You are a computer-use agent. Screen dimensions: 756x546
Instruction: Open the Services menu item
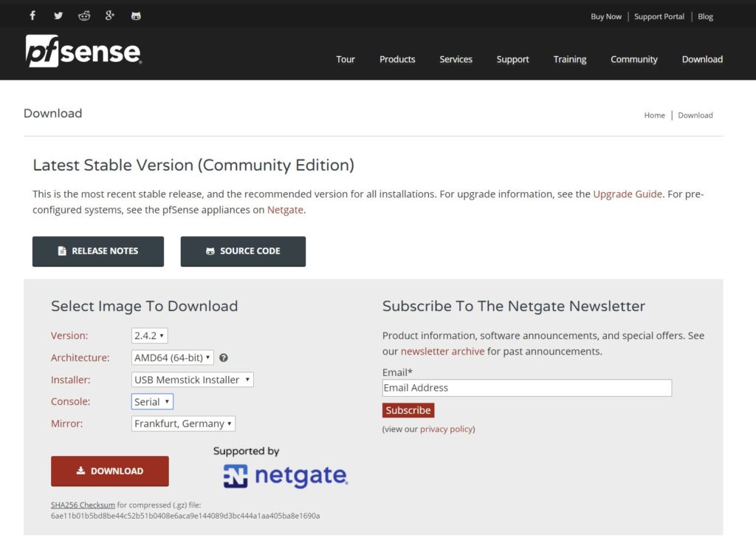tap(456, 59)
